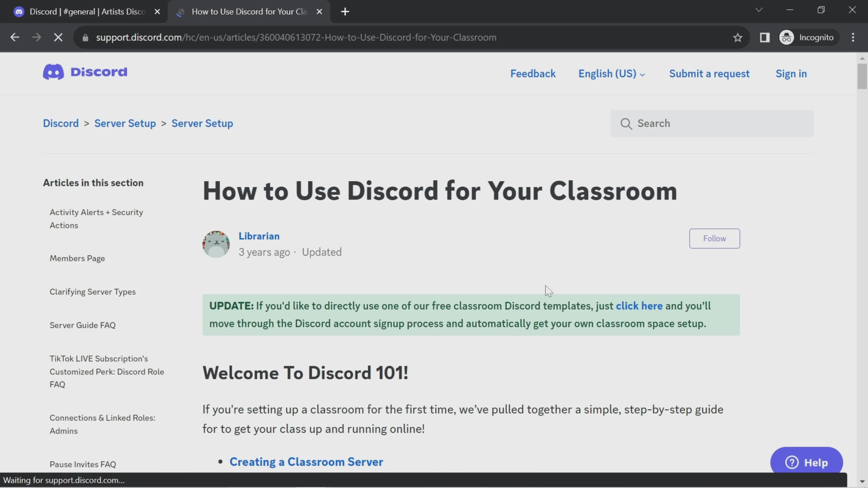
Task: Open the browser side panel icon
Action: (x=764, y=37)
